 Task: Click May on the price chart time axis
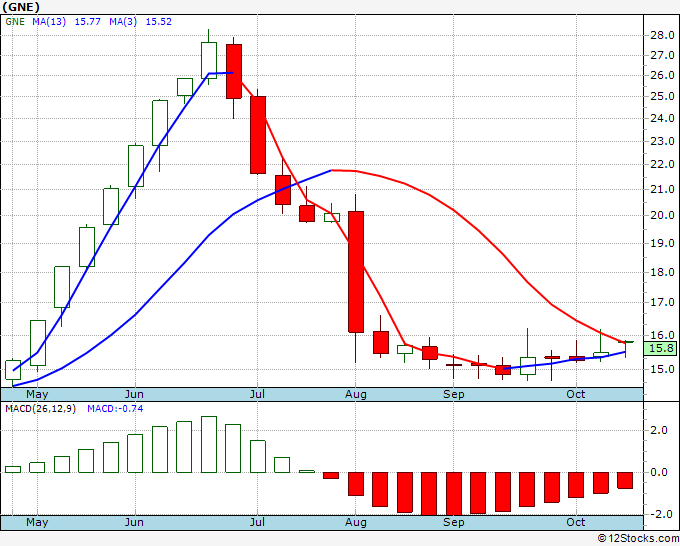click(x=37, y=395)
